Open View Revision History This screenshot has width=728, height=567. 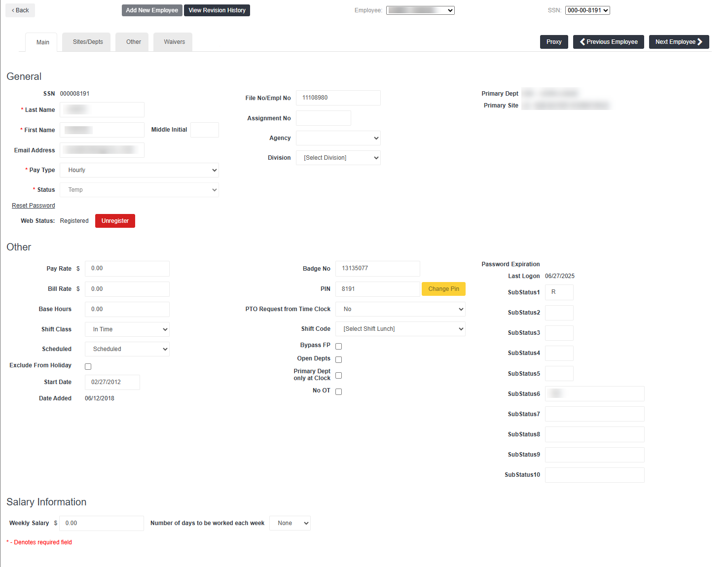pos(217,10)
